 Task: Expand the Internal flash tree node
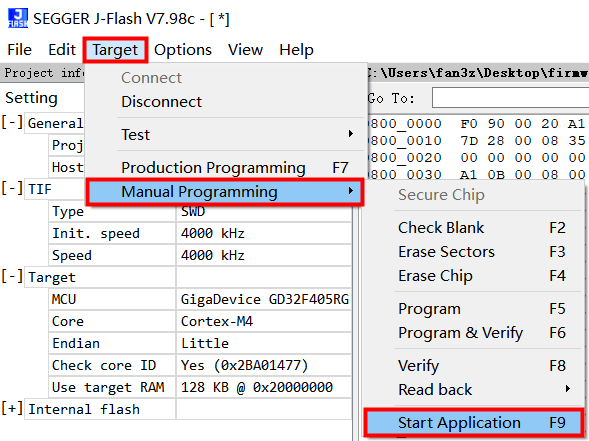click(12, 409)
